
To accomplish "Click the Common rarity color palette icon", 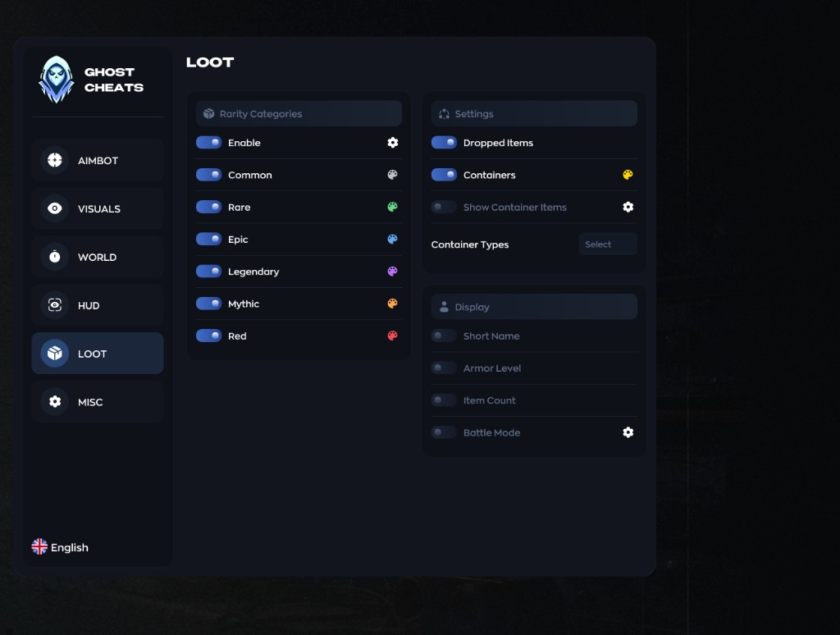I will tap(392, 175).
